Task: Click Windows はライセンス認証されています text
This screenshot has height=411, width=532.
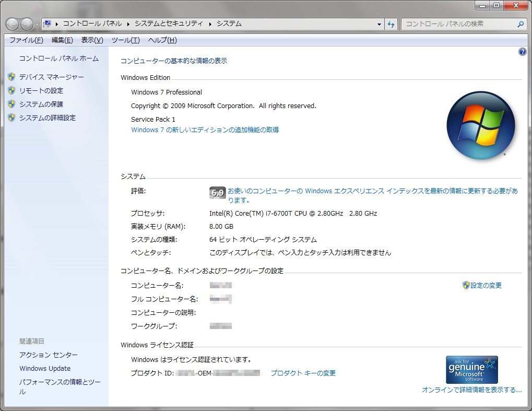Action: click(x=191, y=359)
